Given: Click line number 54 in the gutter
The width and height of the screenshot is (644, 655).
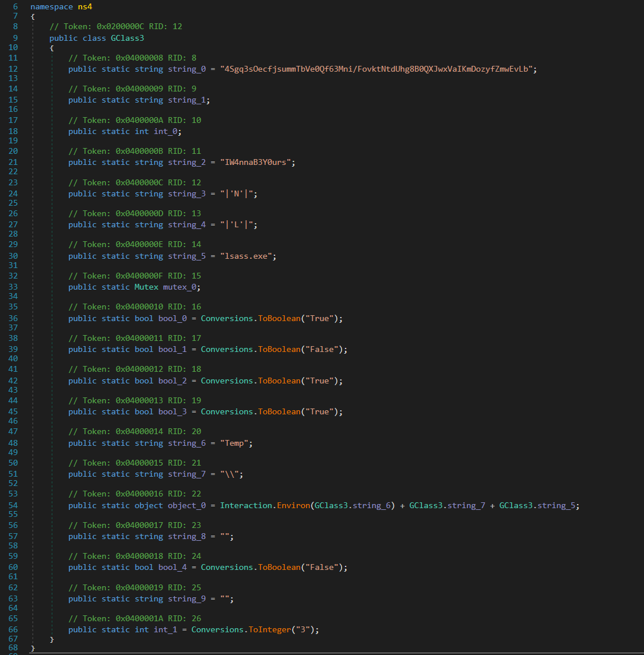Looking at the screenshot, I should [x=13, y=505].
